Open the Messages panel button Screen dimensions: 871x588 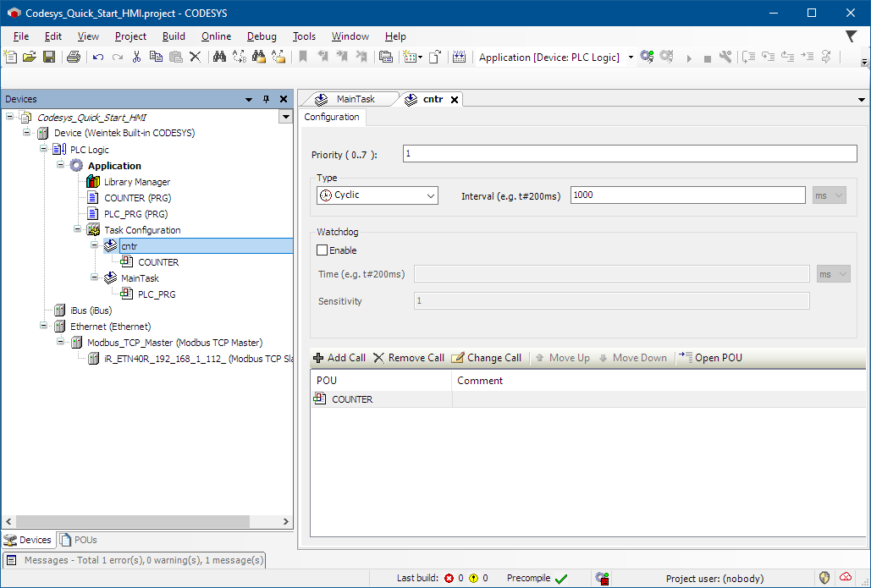tap(135, 560)
